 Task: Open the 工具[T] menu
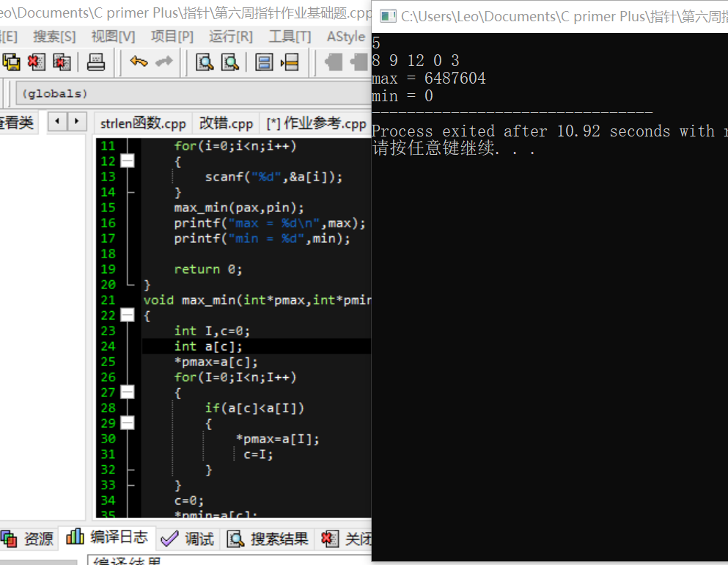point(290,36)
